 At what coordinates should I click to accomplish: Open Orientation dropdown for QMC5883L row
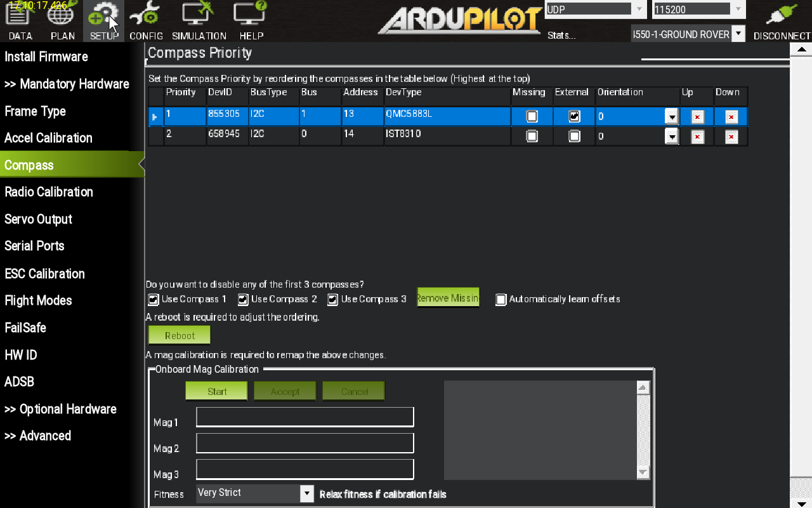(x=671, y=117)
